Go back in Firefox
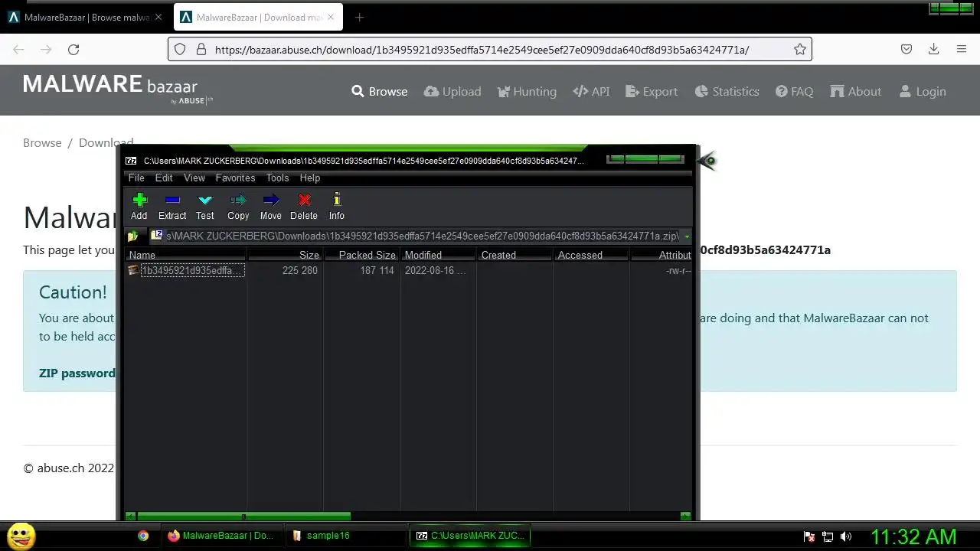 (x=18, y=50)
